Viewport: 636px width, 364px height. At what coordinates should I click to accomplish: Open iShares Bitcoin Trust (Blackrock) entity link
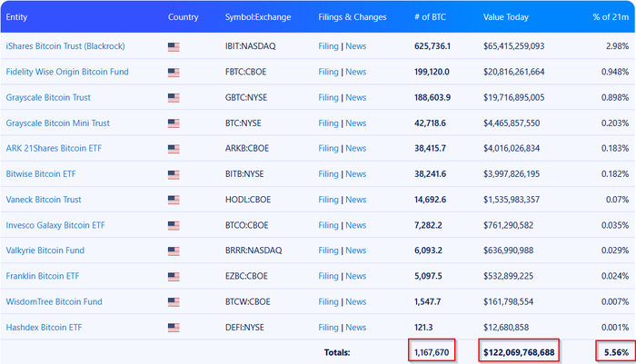65,46
